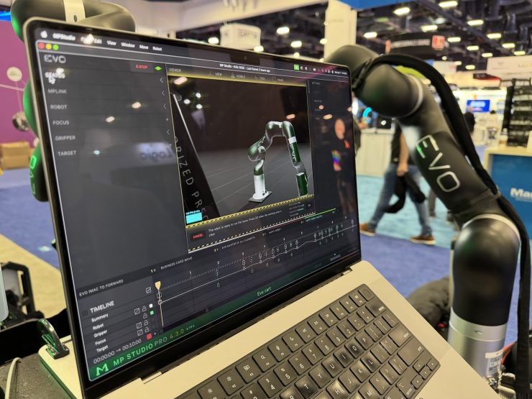
Task: Click the EVO logo in the sidebar
Action: pos(54,58)
